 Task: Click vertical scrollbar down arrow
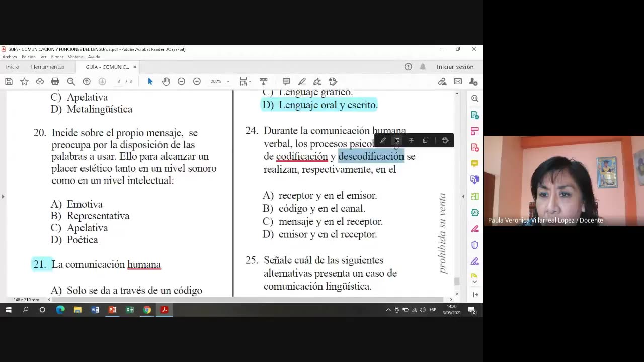coord(457,294)
